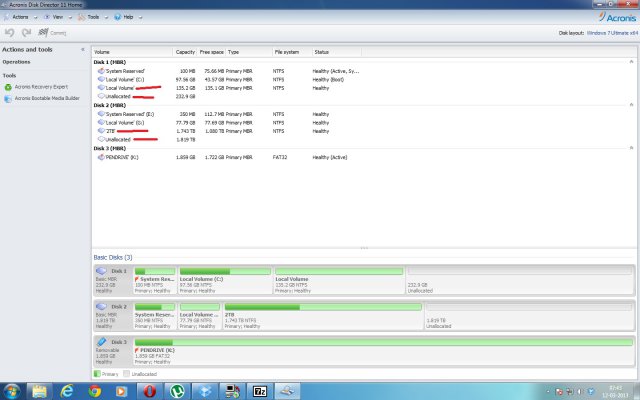Screen dimensions: 640x400
Task: Click the Undo arrow in the toolbar
Action: 9,33
